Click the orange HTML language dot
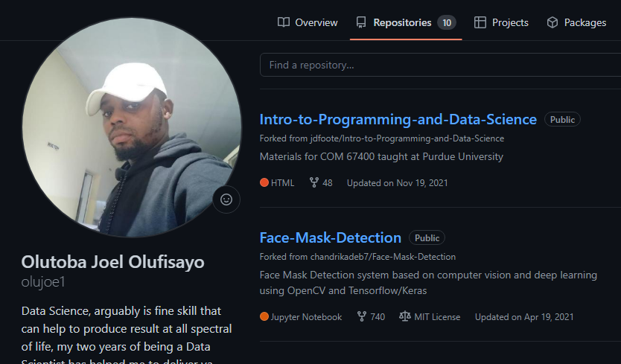The width and height of the screenshot is (621, 364). pos(264,182)
